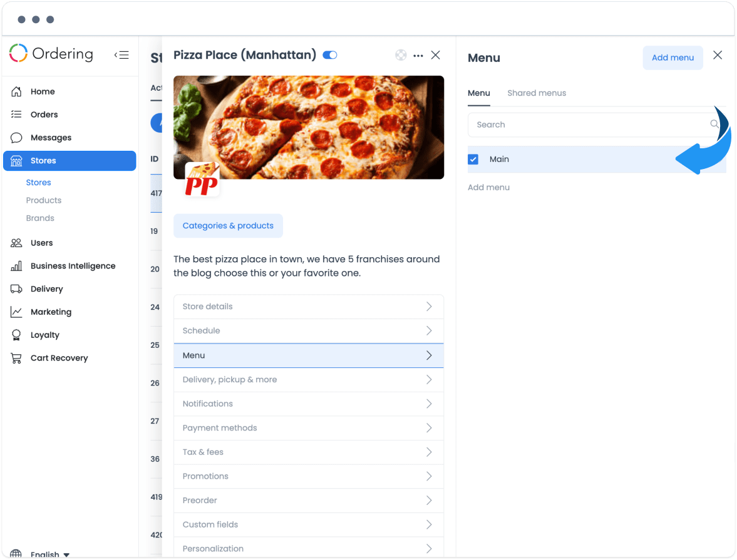737x560 pixels.
Task: Expand Tax & fees section
Action: [x=308, y=452]
